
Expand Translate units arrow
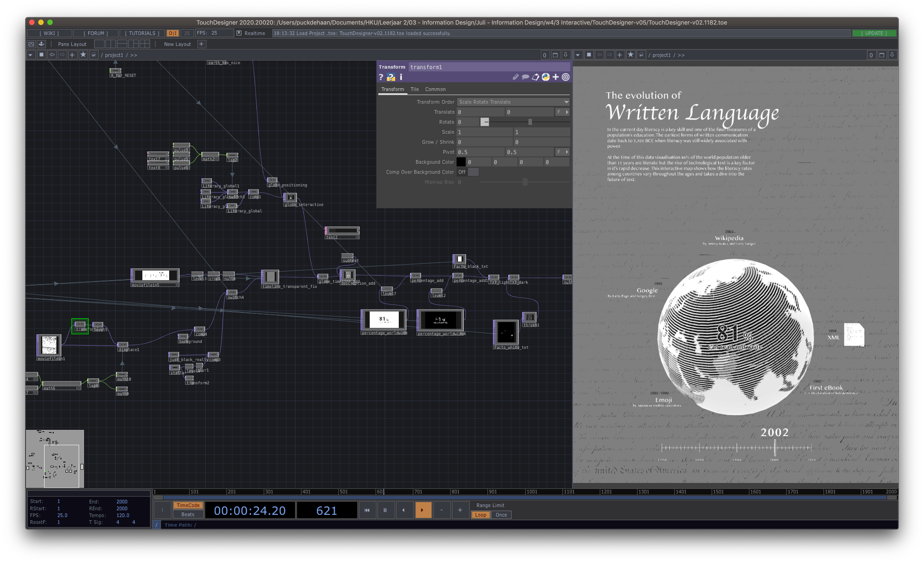pos(567,112)
